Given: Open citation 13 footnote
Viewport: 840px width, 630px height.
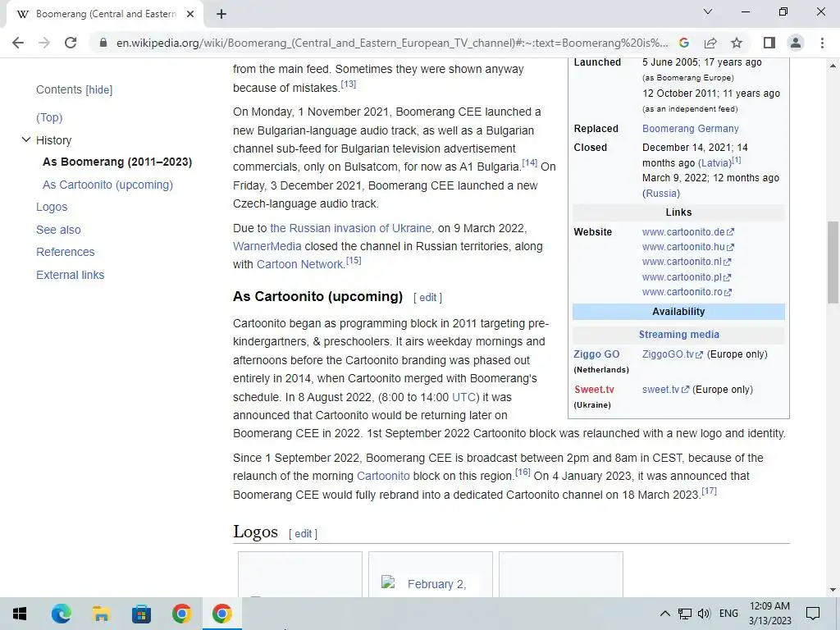Looking at the screenshot, I should 348,84.
